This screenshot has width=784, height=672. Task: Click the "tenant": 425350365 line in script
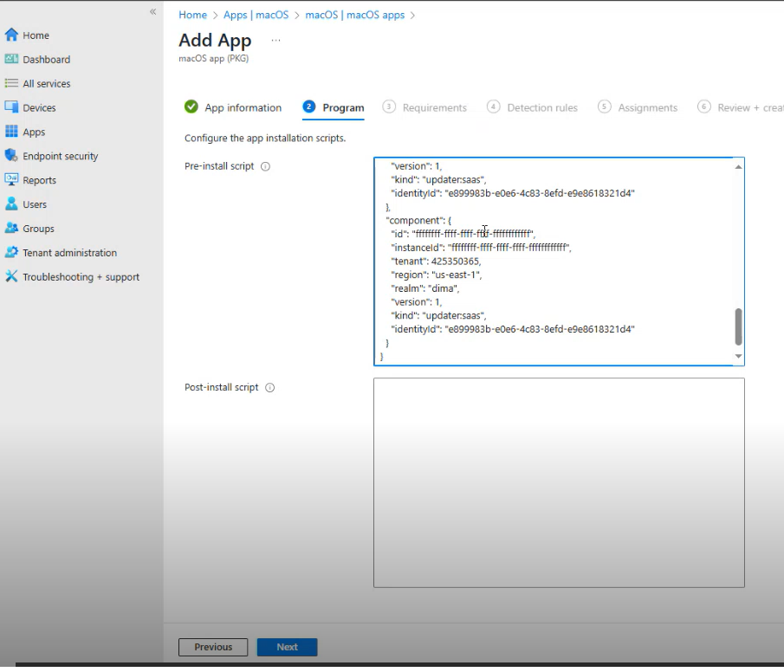[x=436, y=261]
